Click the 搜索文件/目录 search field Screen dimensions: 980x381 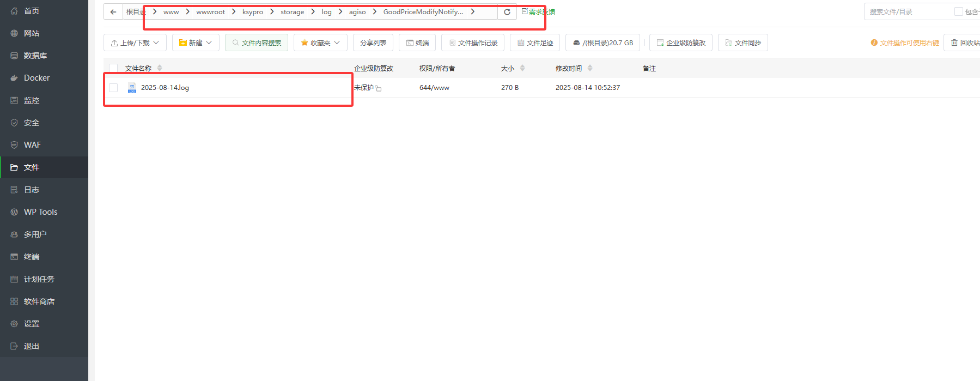coord(907,11)
